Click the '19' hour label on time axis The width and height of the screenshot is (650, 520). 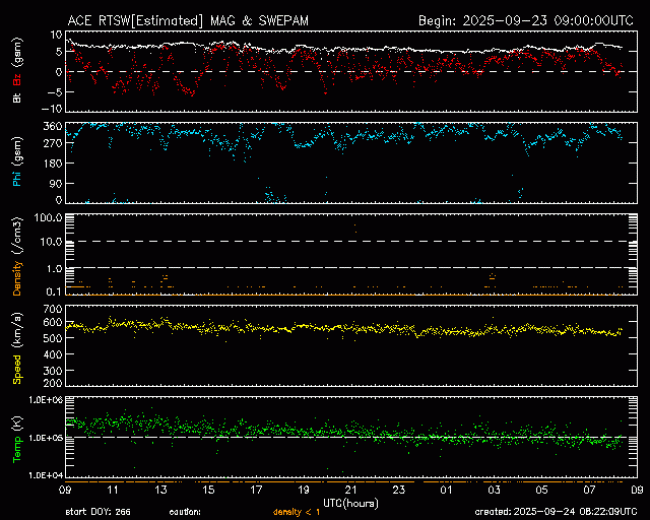[304, 490]
